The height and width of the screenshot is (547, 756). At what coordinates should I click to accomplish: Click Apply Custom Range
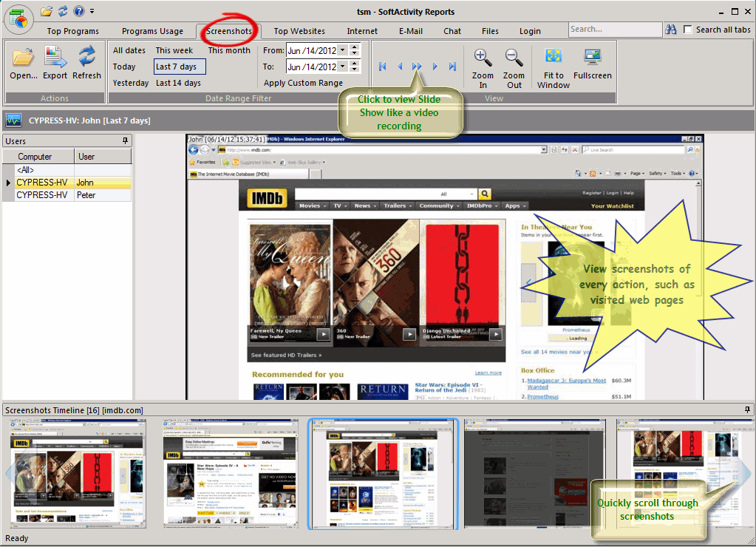[303, 83]
